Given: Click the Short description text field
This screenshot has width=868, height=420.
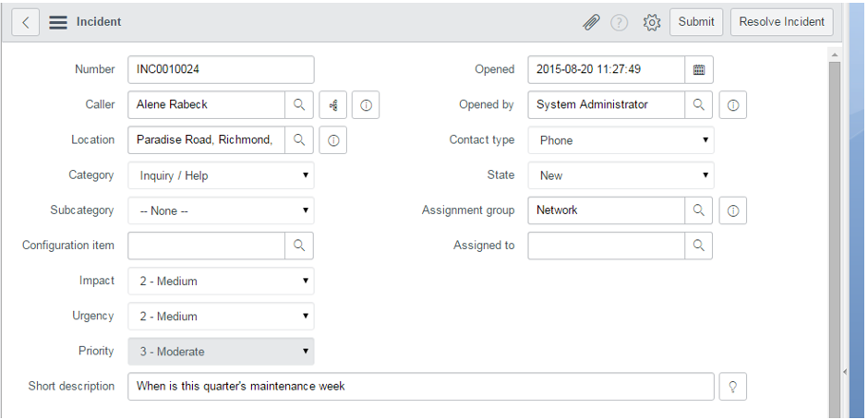Looking at the screenshot, I should (x=420, y=387).
